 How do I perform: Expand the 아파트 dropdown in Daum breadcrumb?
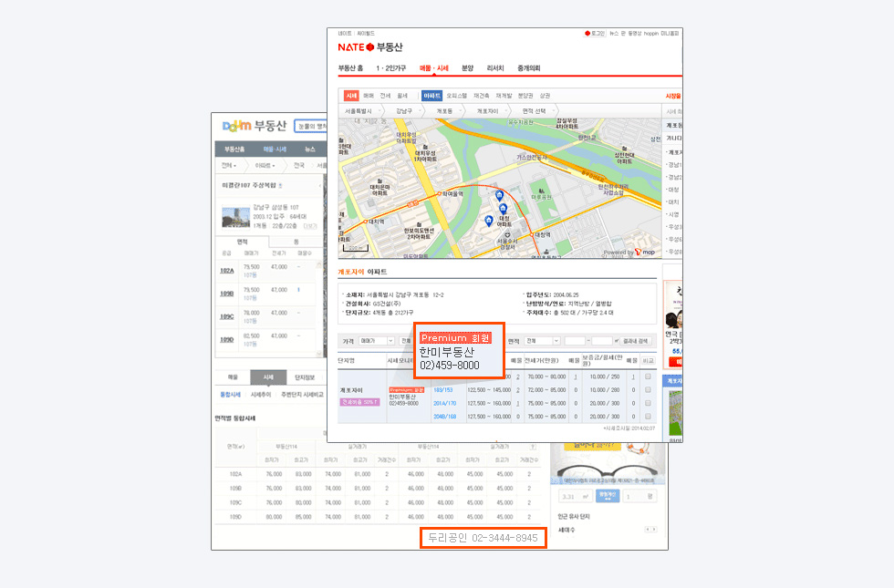(x=265, y=165)
